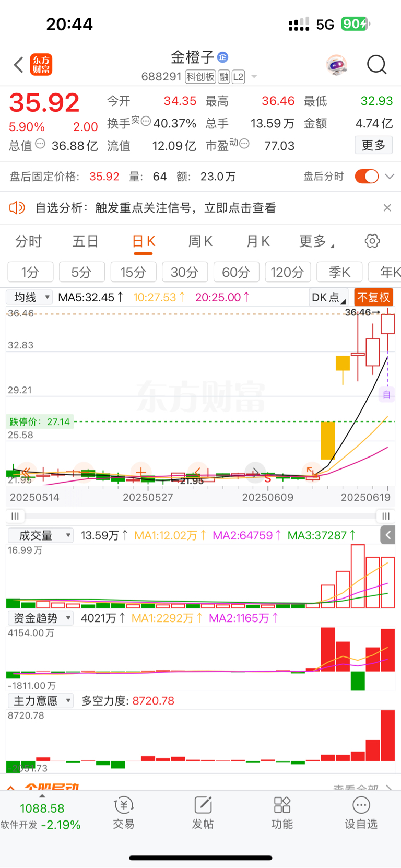The height and width of the screenshot is (868, 401).
Task: Tap the MA5:32.45 indicator value
Action: tap(91, 297)
